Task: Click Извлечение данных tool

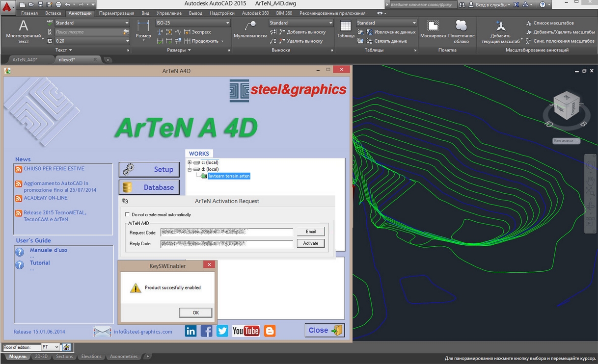Action: point(391,32)
